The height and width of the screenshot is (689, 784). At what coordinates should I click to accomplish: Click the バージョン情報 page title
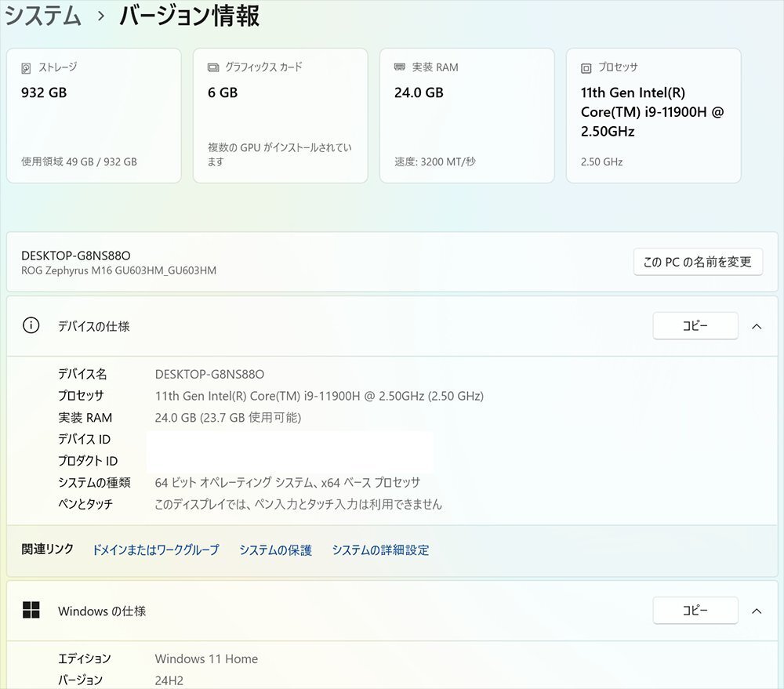189,16
